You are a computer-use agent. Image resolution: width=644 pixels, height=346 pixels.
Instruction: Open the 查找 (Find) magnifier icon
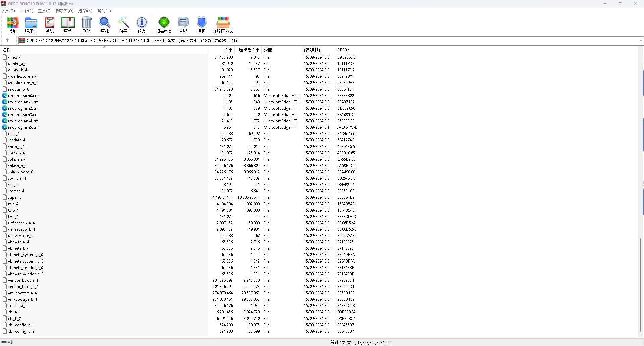click(x=105, y=25)
